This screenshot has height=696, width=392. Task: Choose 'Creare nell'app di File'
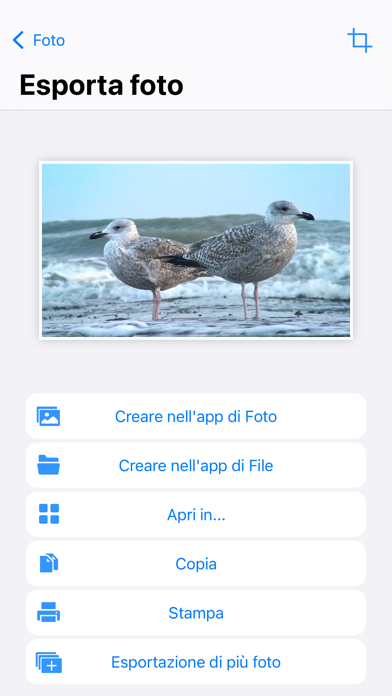196,465
